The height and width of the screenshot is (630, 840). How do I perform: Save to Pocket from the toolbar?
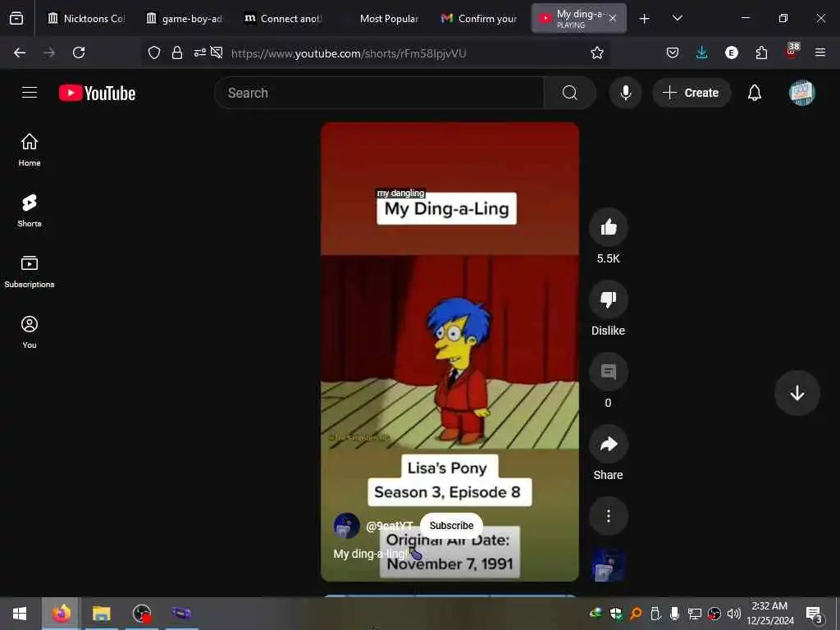[x=673, y=52]
